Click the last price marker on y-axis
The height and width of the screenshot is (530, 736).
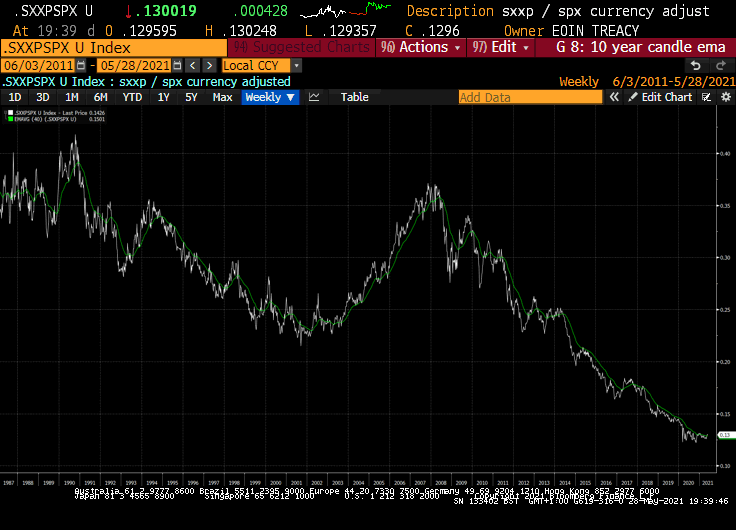726,435
